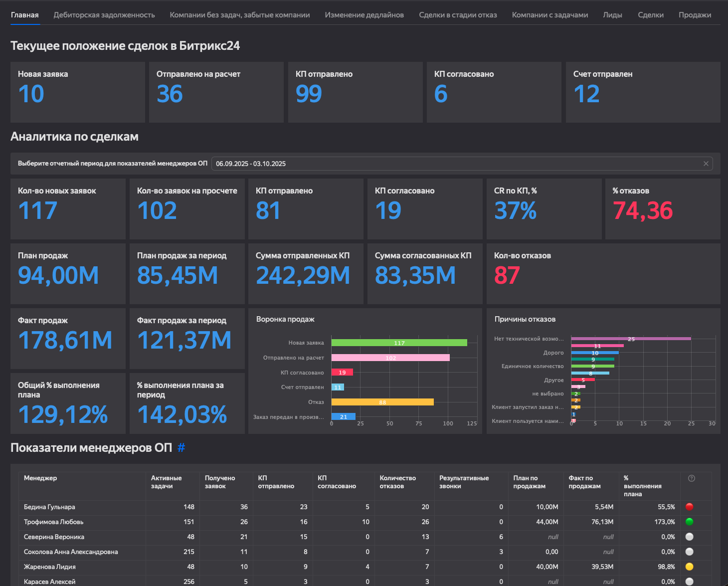The height and width of the screenshot is (586, 728).
Task: Select the Продажи tab
Action: click(695, 15)
